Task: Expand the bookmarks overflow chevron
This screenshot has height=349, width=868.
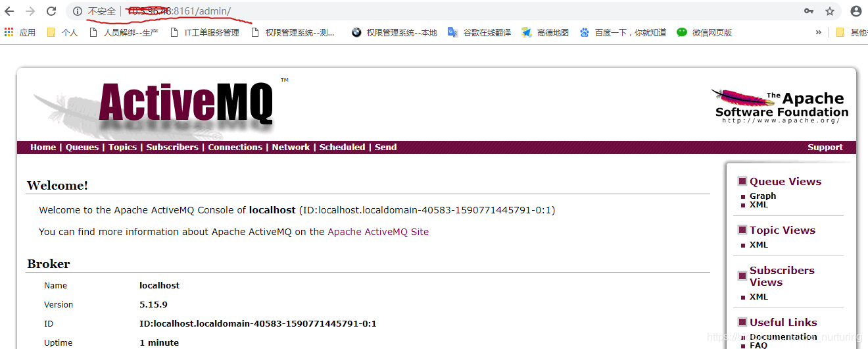Action: point(818,32)
